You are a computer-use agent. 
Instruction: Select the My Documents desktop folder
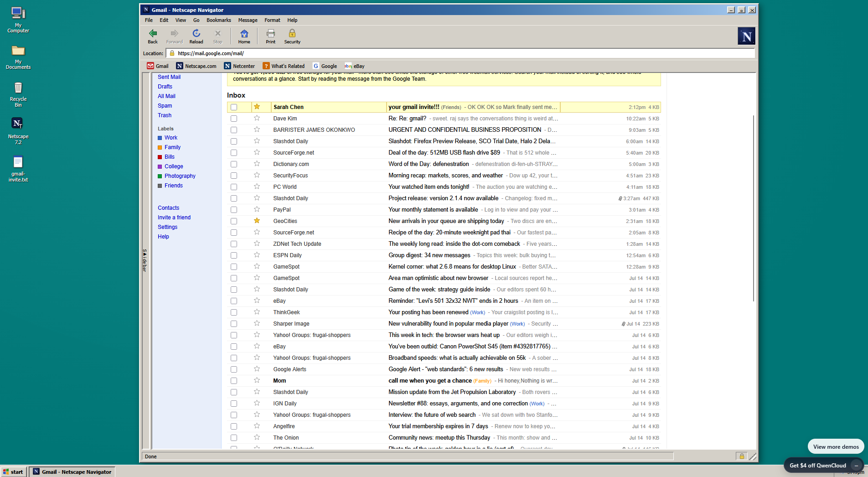point(18,57)
